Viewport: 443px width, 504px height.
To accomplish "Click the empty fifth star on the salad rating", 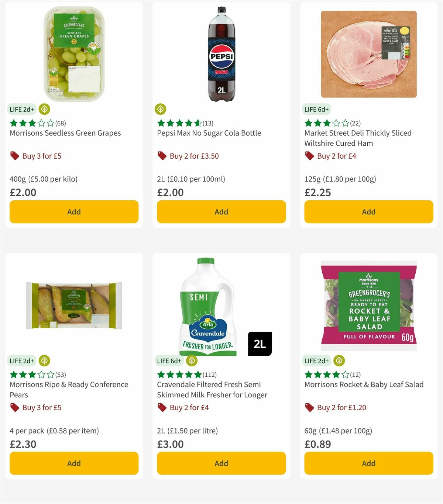I will point(346,374).
